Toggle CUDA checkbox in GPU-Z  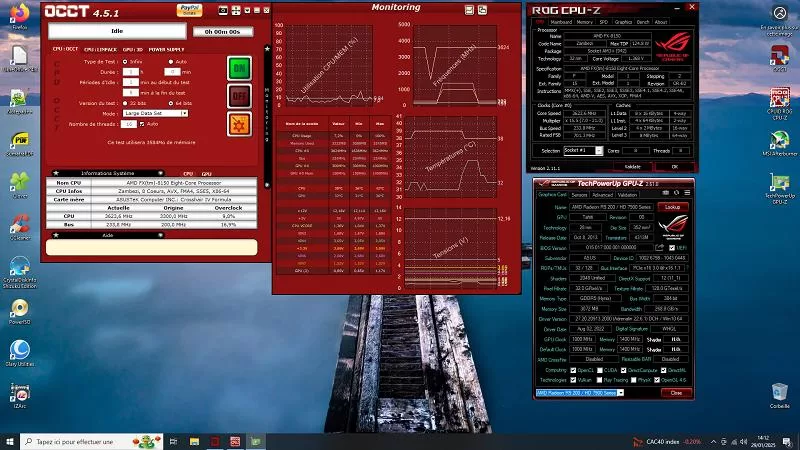(599, 370)
